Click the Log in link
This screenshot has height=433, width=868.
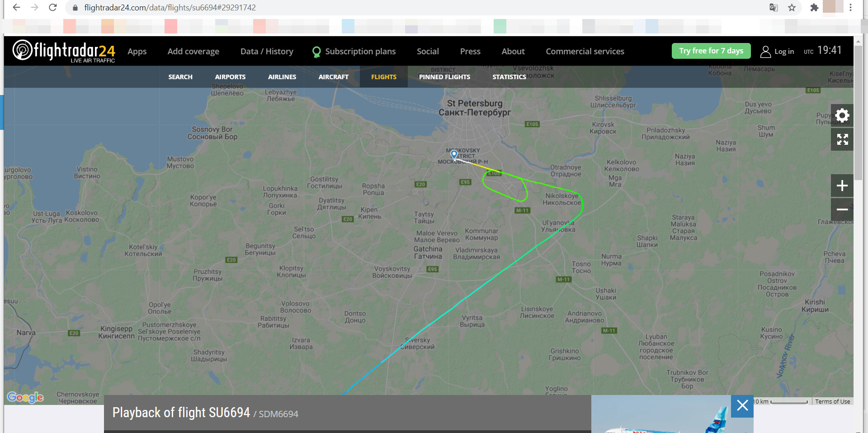778,52
